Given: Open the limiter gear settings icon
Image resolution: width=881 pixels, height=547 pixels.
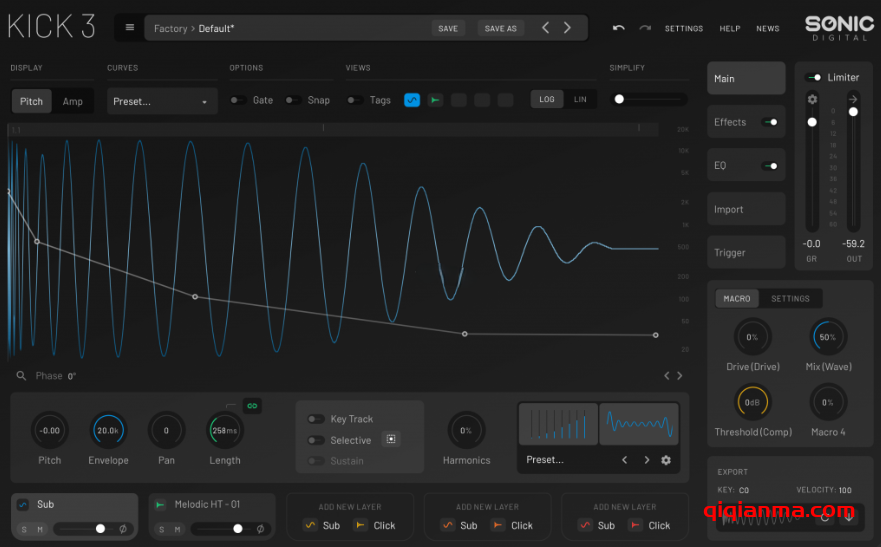Looking at the screenshot, I should [x=812, y=99].
